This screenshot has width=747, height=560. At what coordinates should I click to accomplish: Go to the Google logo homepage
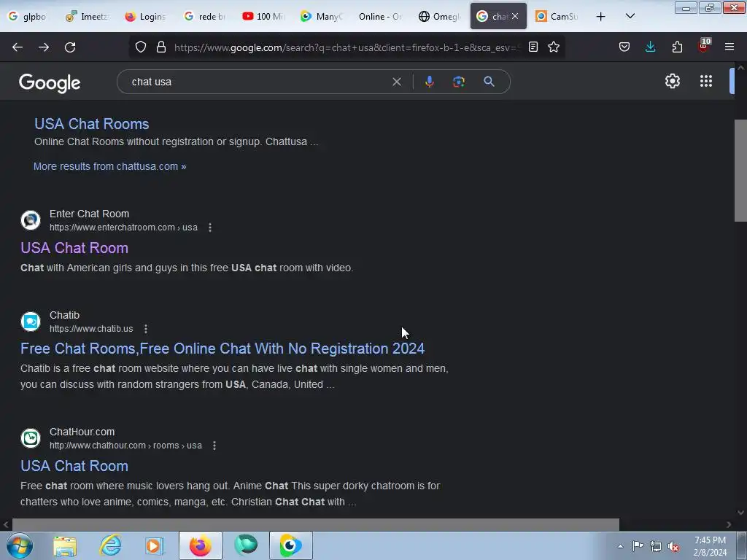[x=50, y=83]
